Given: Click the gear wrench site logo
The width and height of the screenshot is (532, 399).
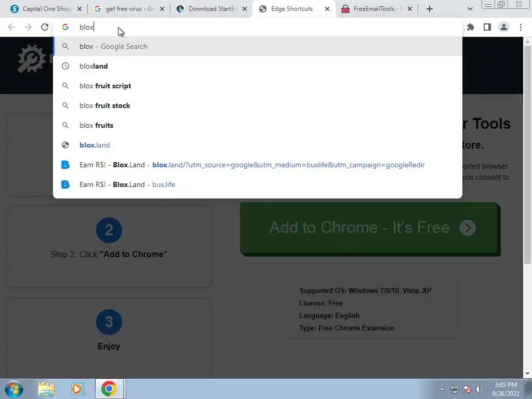Looking at the screenshot, I should click(32, 59).
